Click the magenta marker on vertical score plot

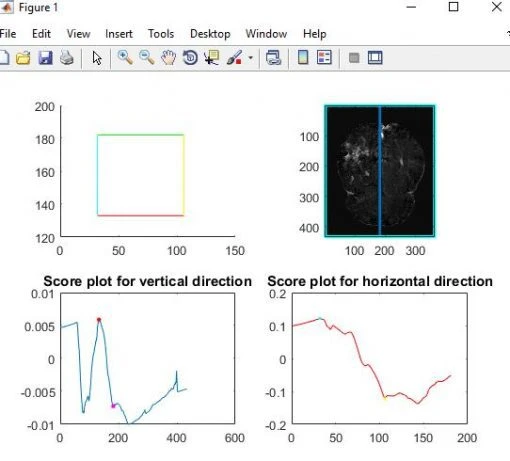(113, 406)
